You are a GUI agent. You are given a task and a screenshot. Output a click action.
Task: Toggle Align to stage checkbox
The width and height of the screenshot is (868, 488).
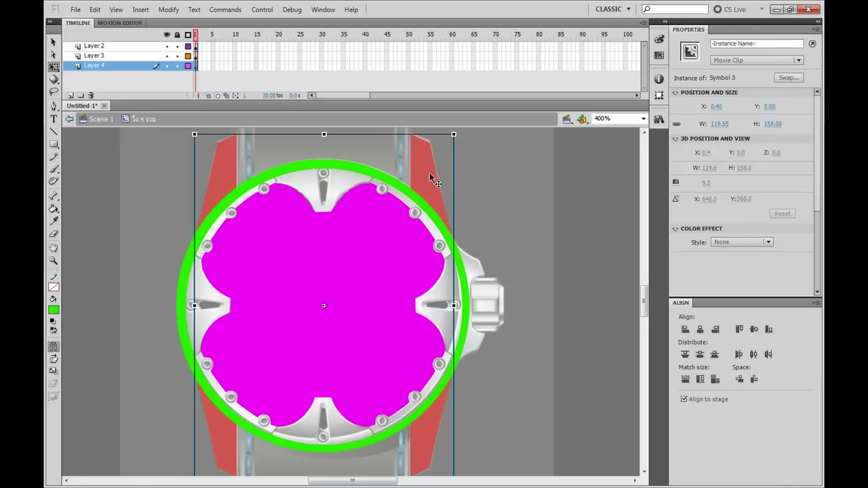(684, 399)
